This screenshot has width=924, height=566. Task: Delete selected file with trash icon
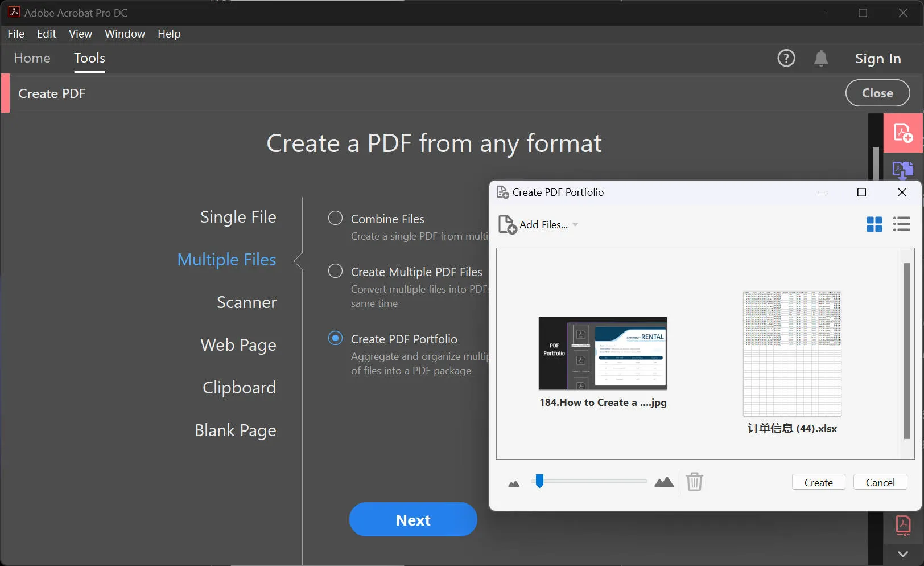tap(694, 482)
